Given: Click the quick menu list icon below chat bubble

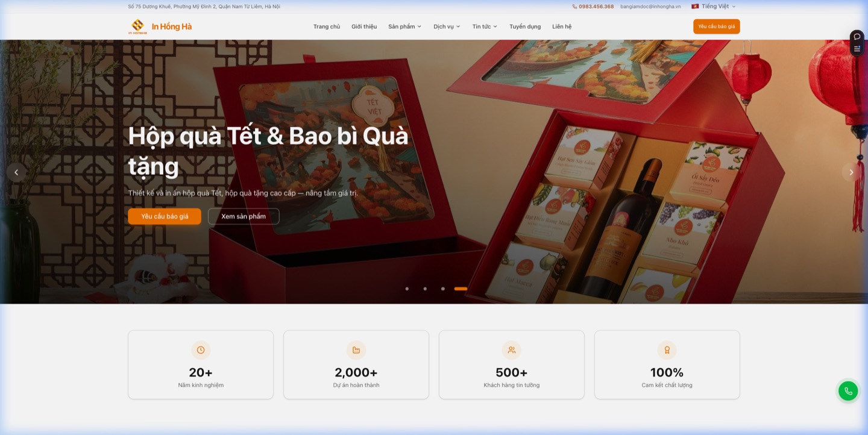Looking at the screenshot, I should [857, 49].
